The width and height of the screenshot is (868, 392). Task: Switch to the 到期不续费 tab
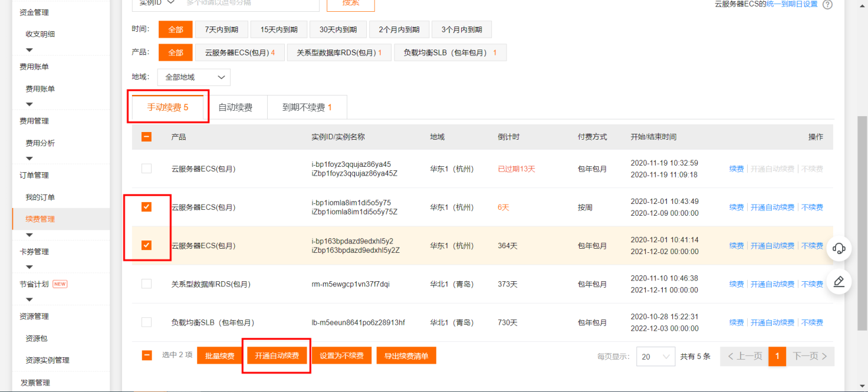[x=307, y=107]
